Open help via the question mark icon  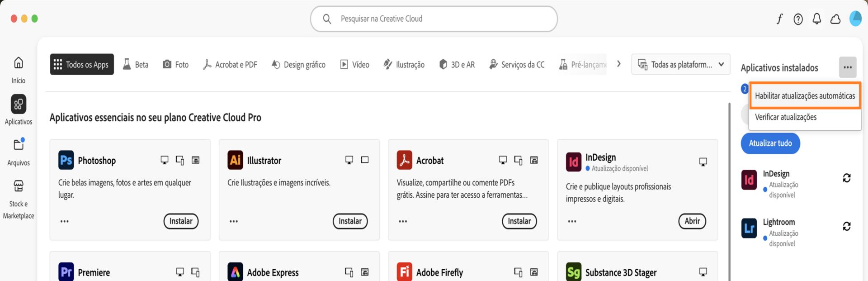[798, 19]
